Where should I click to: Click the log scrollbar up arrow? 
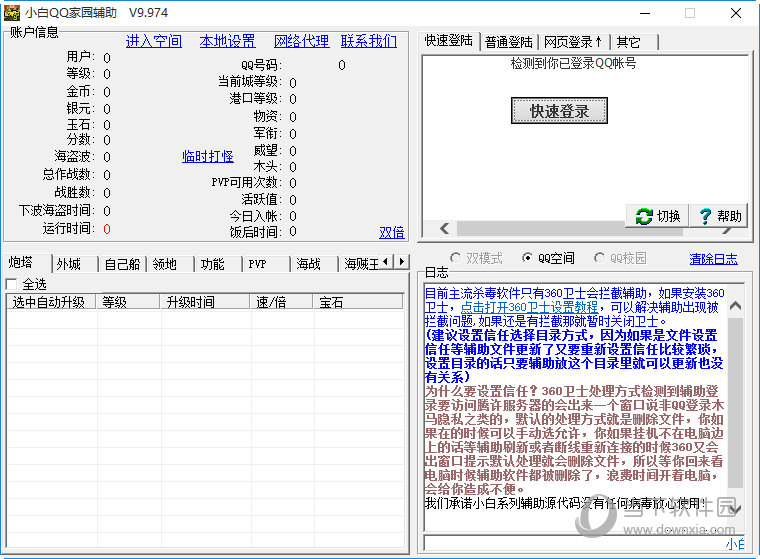pyautogui.click(x=735, y=305)
